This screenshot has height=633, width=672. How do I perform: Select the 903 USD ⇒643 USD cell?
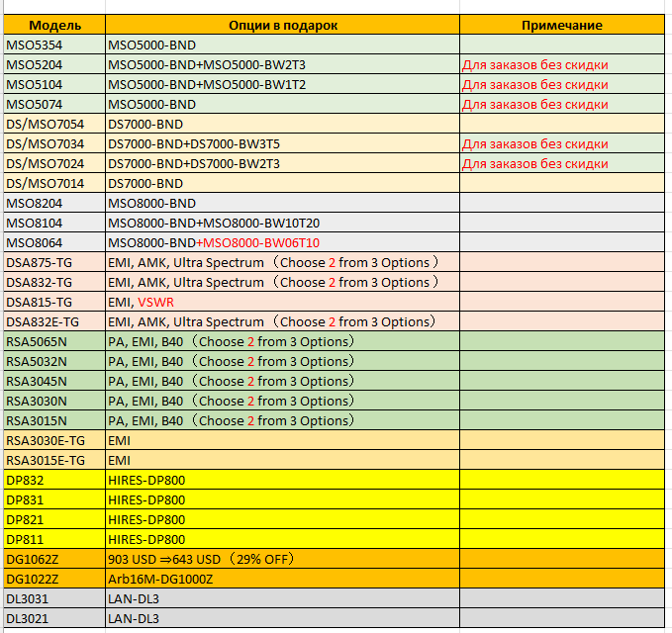coord(282,559)
